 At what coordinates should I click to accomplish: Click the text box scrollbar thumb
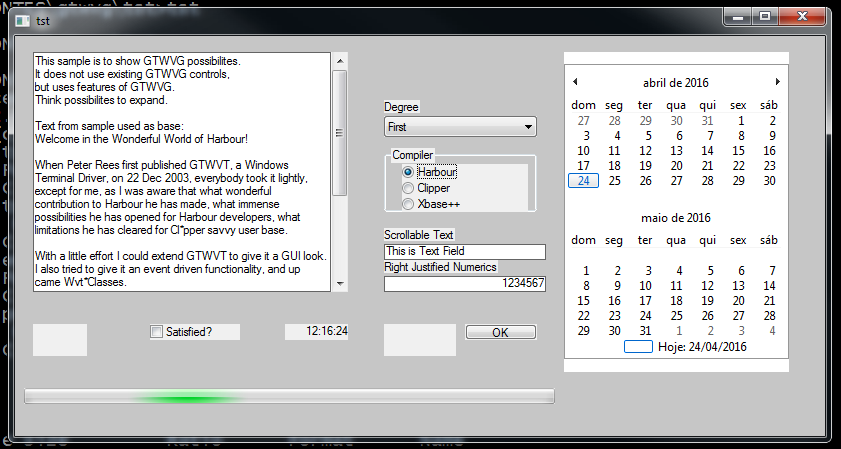(340, 132)
